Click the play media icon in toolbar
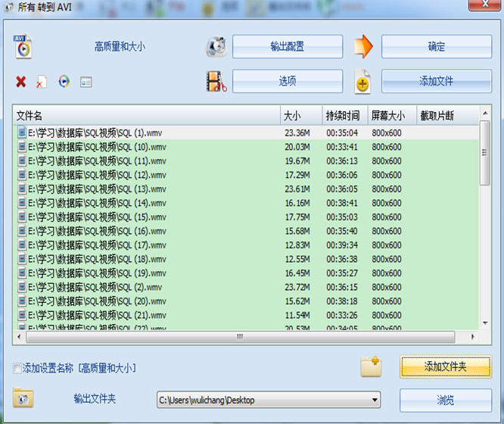 coord(64,81)
